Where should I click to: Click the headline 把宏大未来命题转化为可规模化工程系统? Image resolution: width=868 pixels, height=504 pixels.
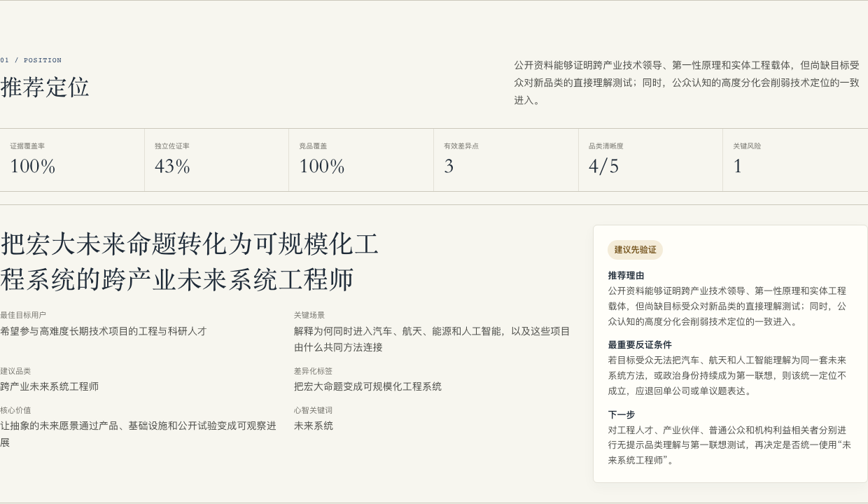coord(190,262)
